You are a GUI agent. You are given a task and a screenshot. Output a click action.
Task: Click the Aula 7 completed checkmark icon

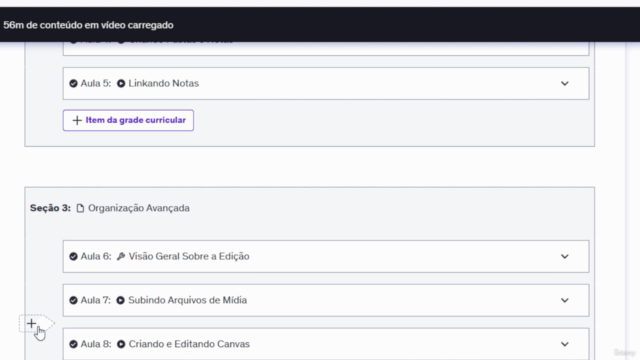coord(73,300)
